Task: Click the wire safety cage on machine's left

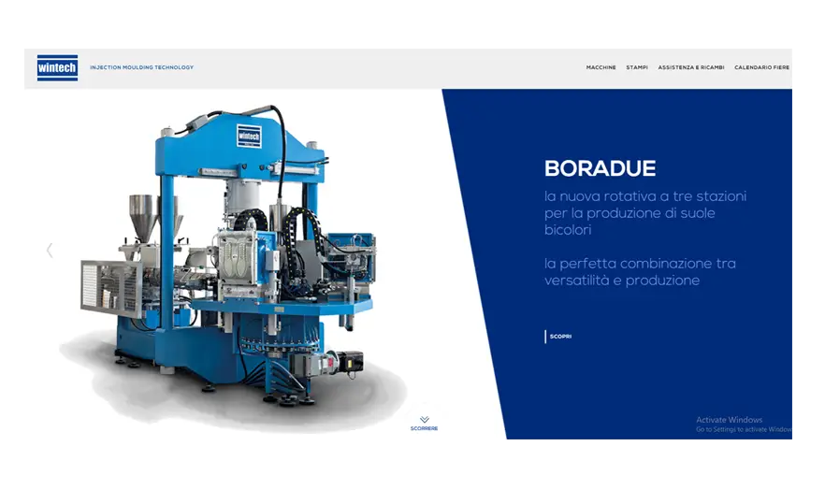Action: click(x=106, y=288)
